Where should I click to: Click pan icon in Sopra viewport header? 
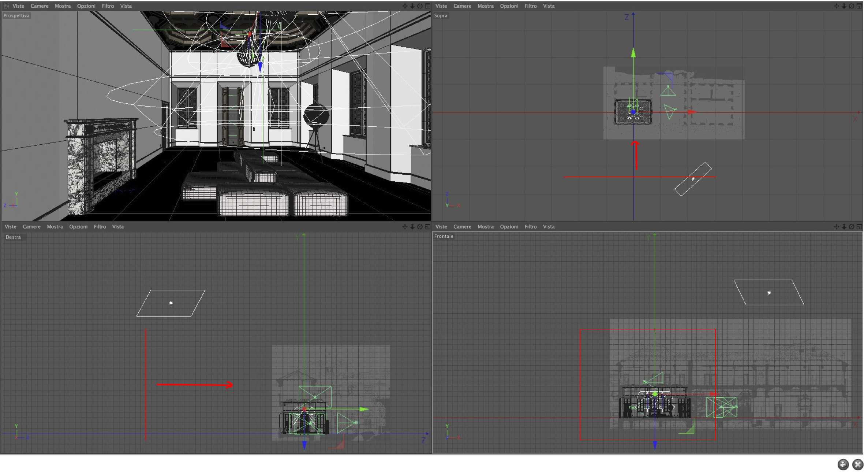837,6
